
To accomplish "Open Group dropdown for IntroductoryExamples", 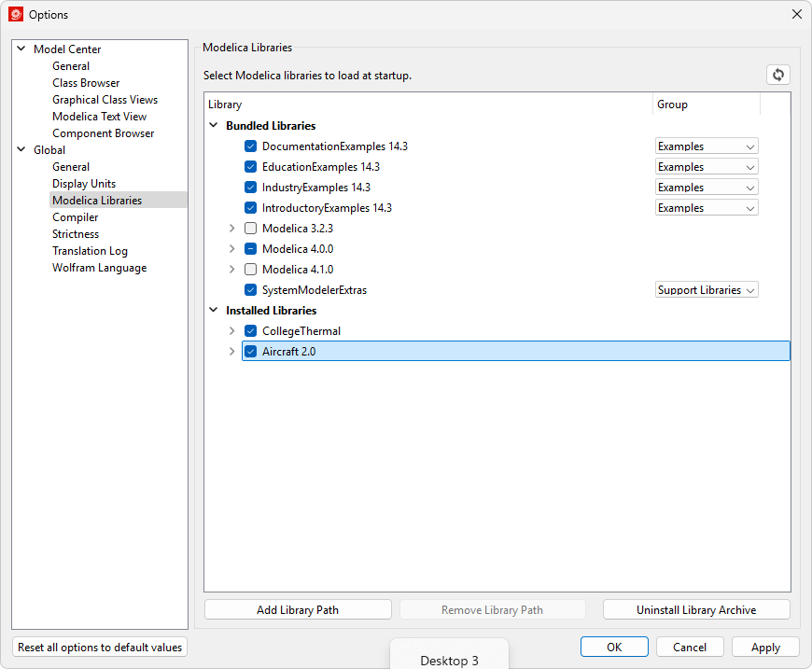I will pyautogui.click(x=707, y=208).
